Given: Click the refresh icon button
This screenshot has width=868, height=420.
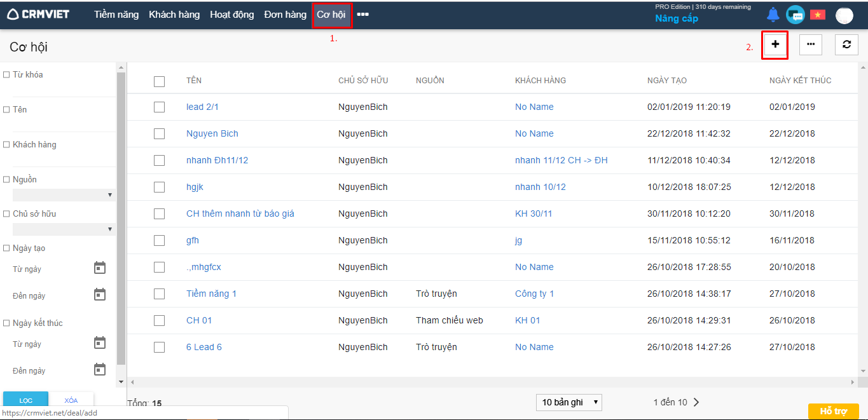Looking at the screenshot, I should point(846,44).
